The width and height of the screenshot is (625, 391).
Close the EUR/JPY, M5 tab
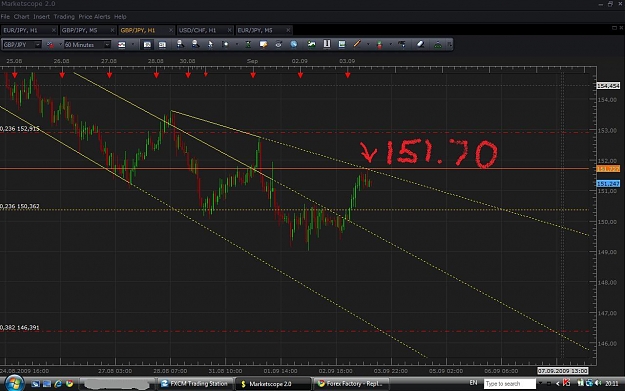(288, 30)
